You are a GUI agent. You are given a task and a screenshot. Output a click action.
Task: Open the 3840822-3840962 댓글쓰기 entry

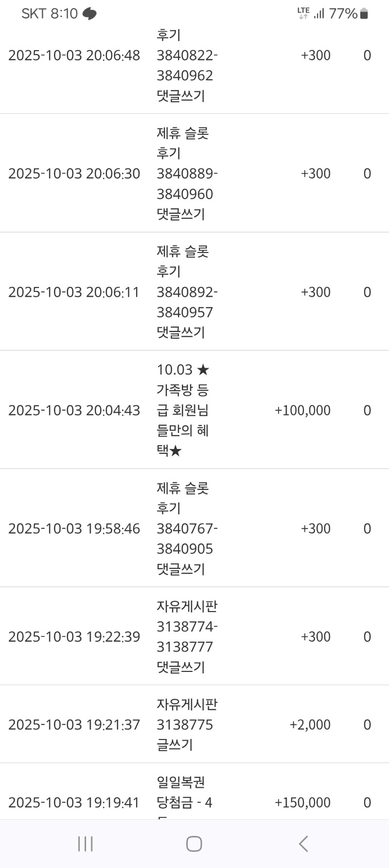pos(187,66)
